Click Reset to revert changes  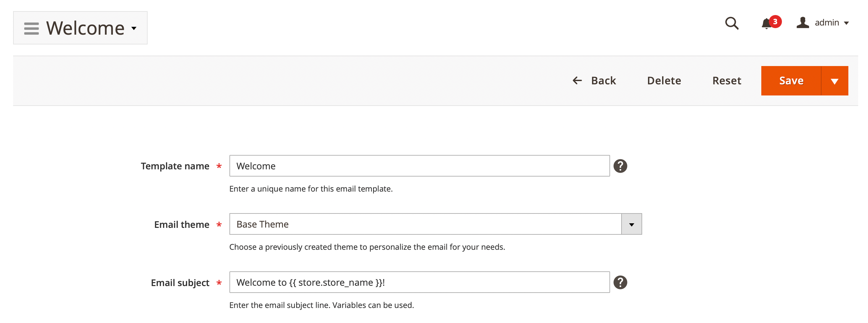[x=727, y=80]
